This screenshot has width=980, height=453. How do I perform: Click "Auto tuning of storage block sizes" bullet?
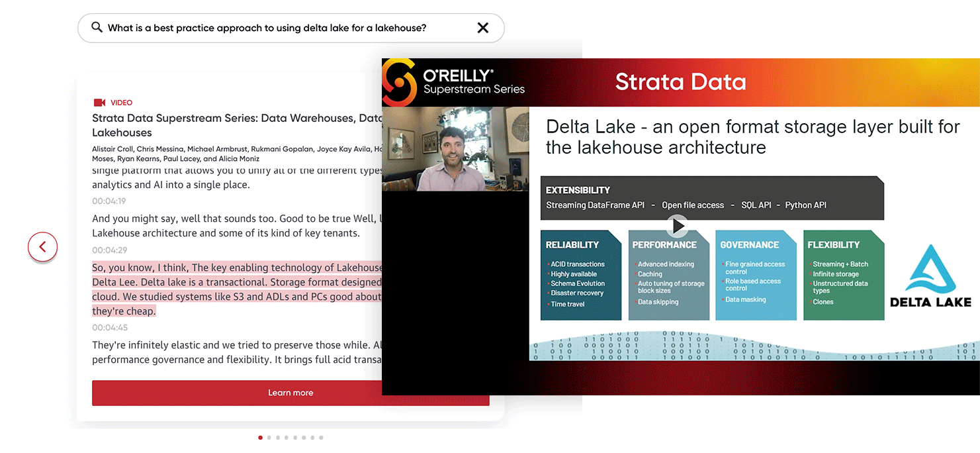[671, 287]
